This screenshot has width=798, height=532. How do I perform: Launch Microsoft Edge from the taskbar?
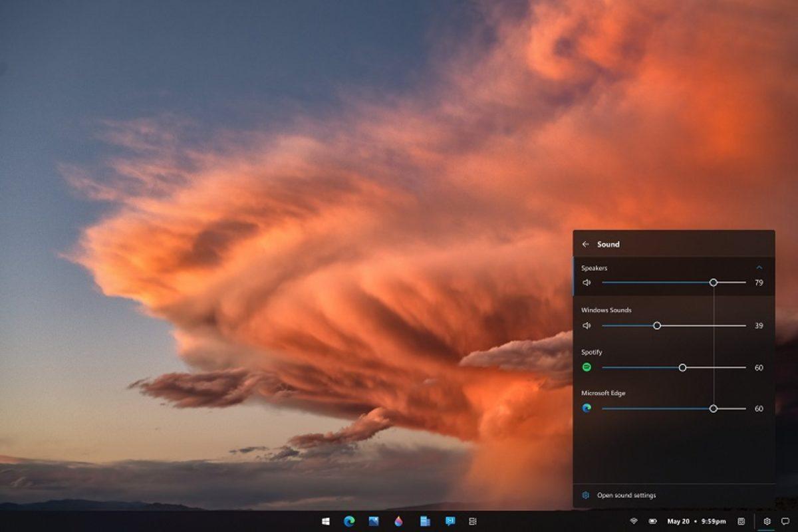tap(350, 522)
